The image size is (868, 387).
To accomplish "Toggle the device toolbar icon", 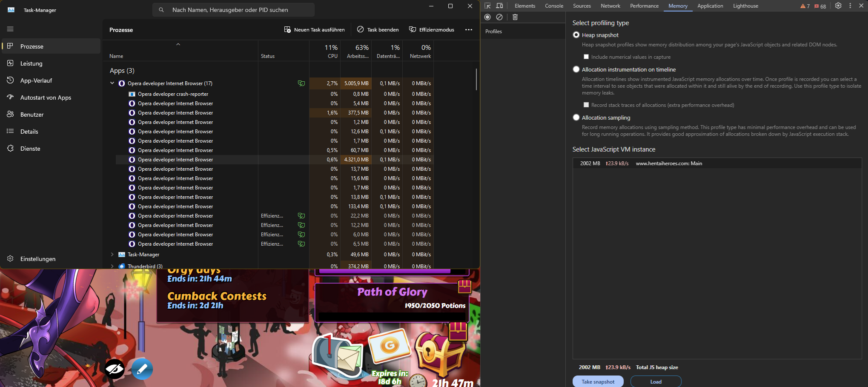I will [x=500, y=6].
